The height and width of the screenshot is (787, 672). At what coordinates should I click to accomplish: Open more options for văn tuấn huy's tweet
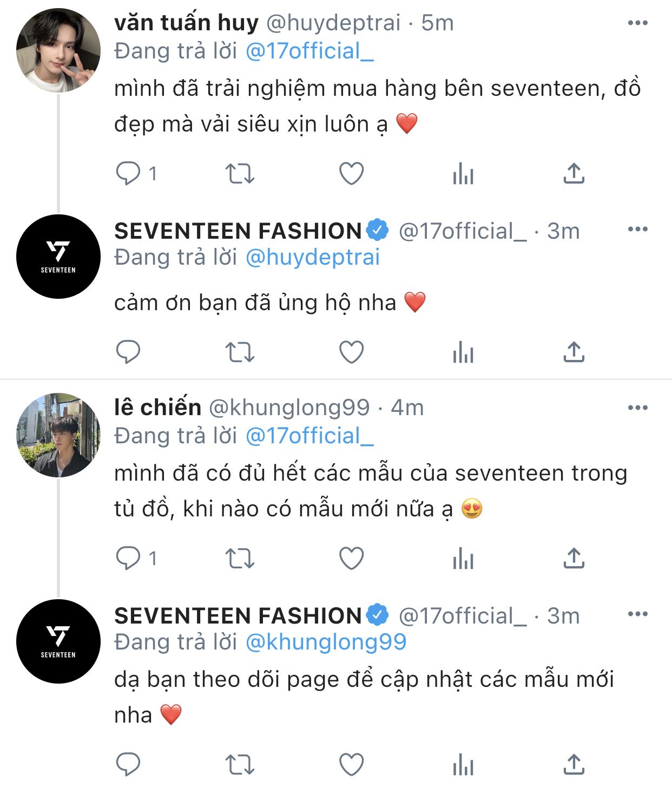tap(637, 23)
